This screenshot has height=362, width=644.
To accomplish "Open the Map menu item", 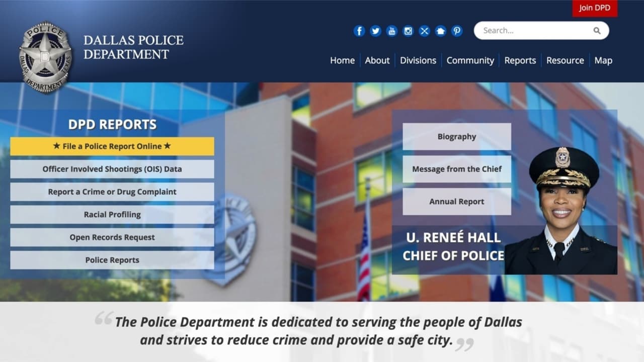I will [603, 60].
